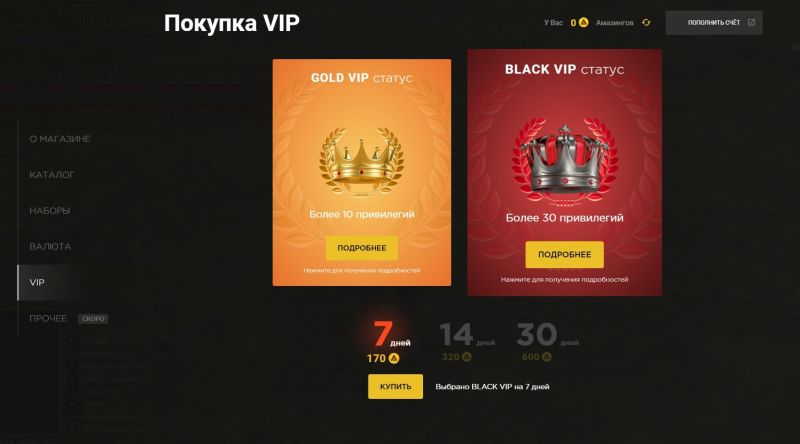Image resolution: width=800 pixels, height=444 pixels.
Task: Click the yellow Купить button
Action: (x=395, y=386)
